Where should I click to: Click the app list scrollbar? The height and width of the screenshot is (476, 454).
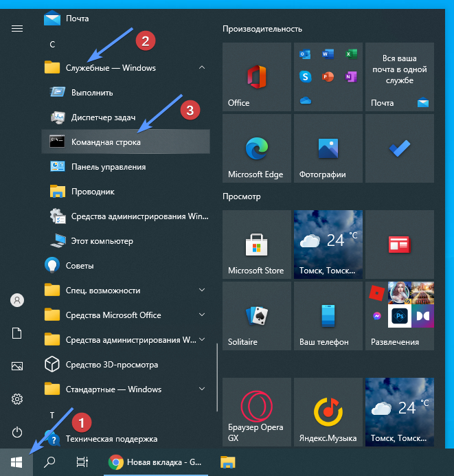[x=217, y=377]
